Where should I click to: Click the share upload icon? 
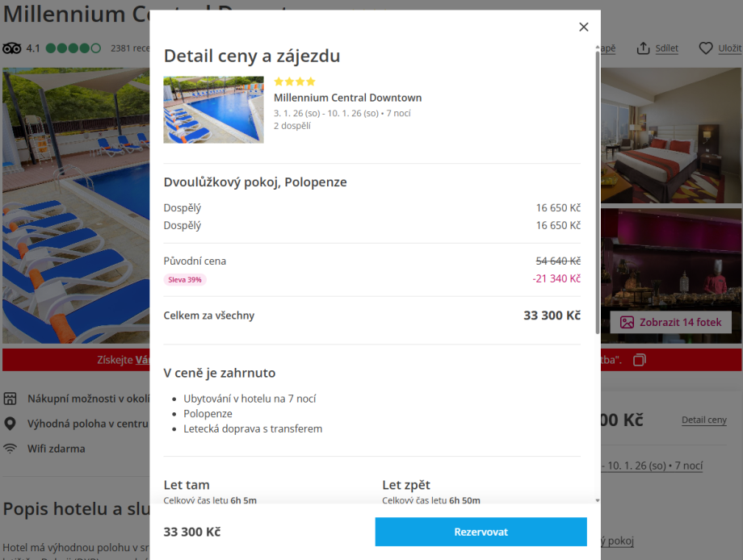coord(643,48)
